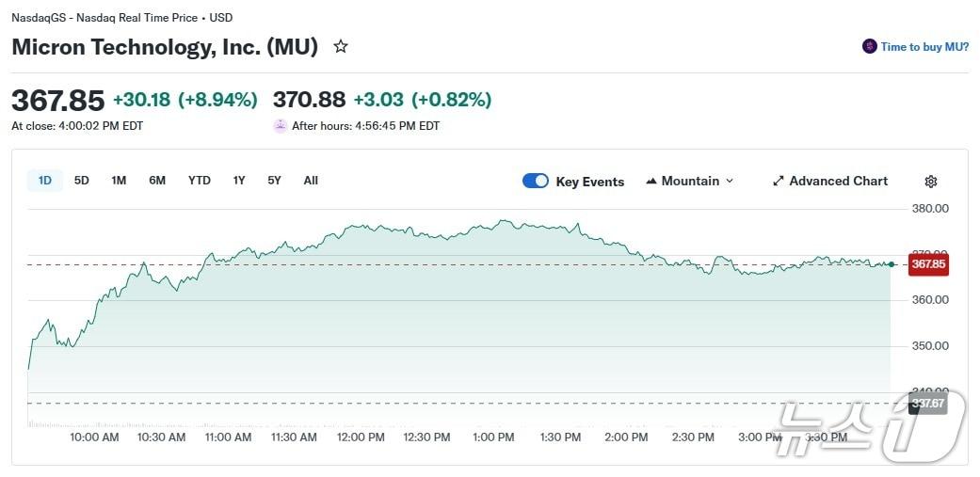Choose the YTD range tab
Screen dimensions: 980x477
[x=200, y=181]
